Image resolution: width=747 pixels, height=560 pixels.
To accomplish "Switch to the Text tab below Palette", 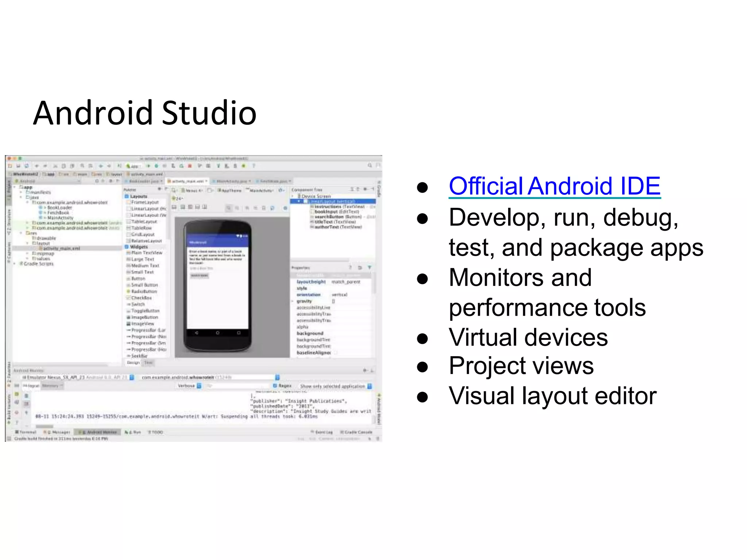I will click(148, 362).
